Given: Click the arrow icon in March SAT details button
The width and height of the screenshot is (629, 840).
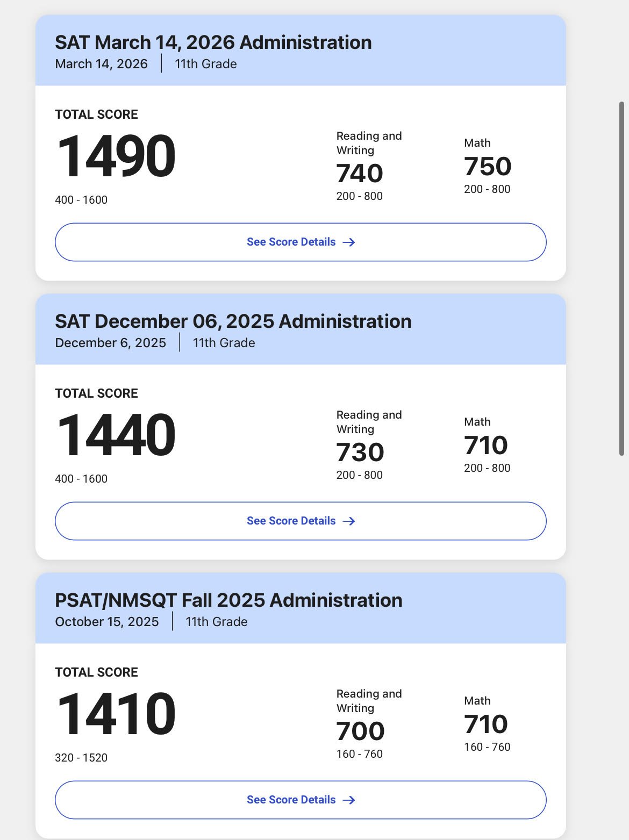Looking at the screenshot, I should coord(349,242).
